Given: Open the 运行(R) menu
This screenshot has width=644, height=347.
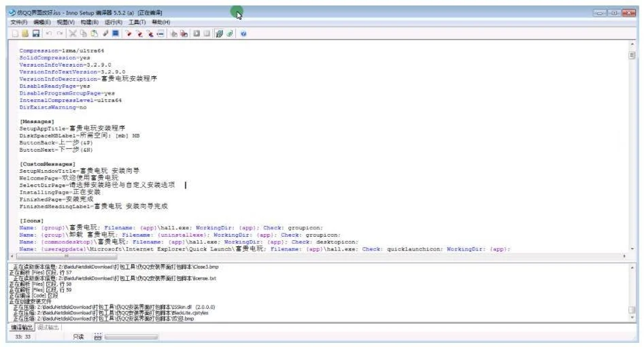Looking at the screenshot, I should [114, 22].
